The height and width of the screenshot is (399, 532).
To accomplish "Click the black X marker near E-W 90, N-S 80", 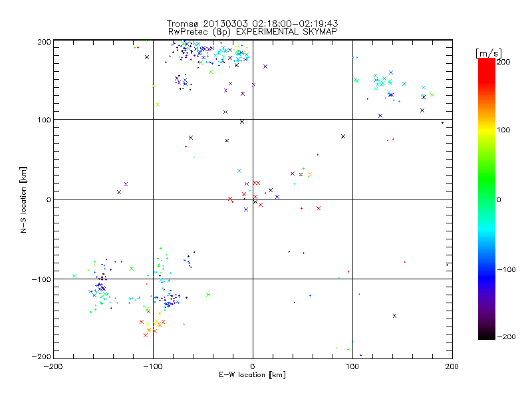I will [343, 136].
